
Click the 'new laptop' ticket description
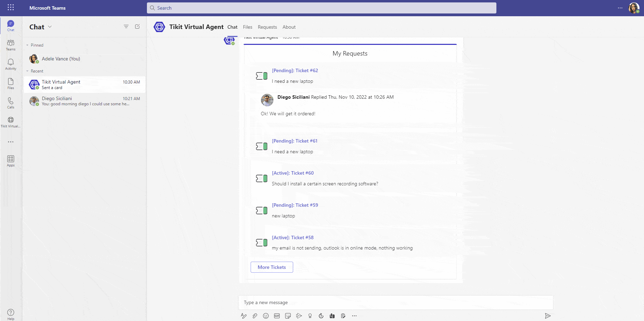(x=283, y=216)
